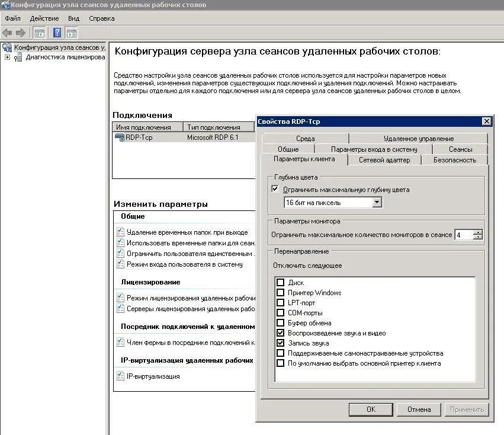Select Конфигурация узла сеансов tree item
Image resolution: width=504 pixels, height=435 pixels.
(59, 47)
